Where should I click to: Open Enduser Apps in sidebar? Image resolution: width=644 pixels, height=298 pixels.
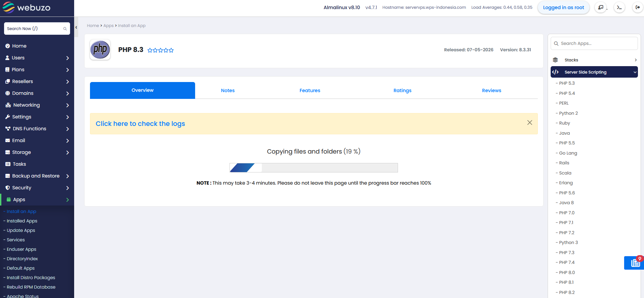[21, 249]
